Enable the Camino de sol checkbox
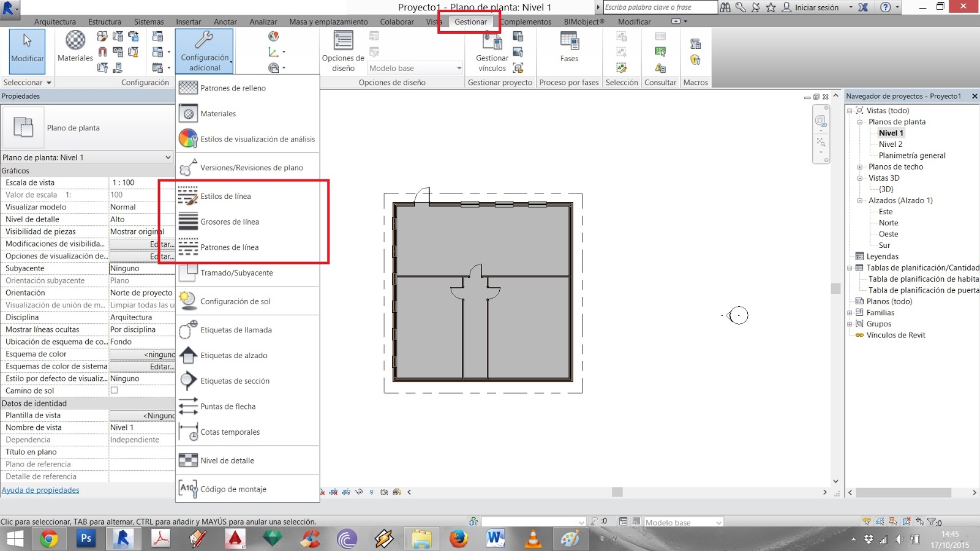Viewport: 980px width, 551px height. point(115,390)
